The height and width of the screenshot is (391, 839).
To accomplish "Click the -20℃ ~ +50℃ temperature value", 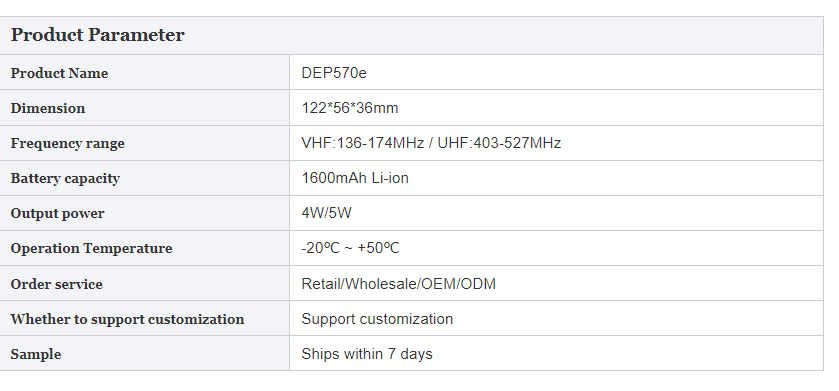I will tap(350, 248).
